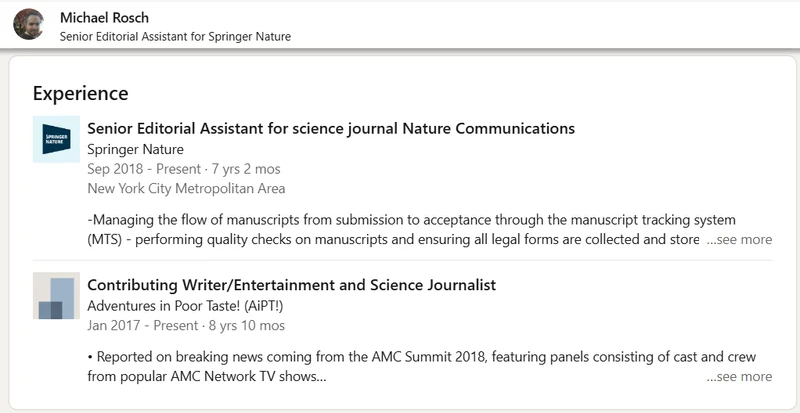Open Contributing Writer/Entertainment and Science Journalist title
Viewport: 800px width, 413px height.
(291, 285)
